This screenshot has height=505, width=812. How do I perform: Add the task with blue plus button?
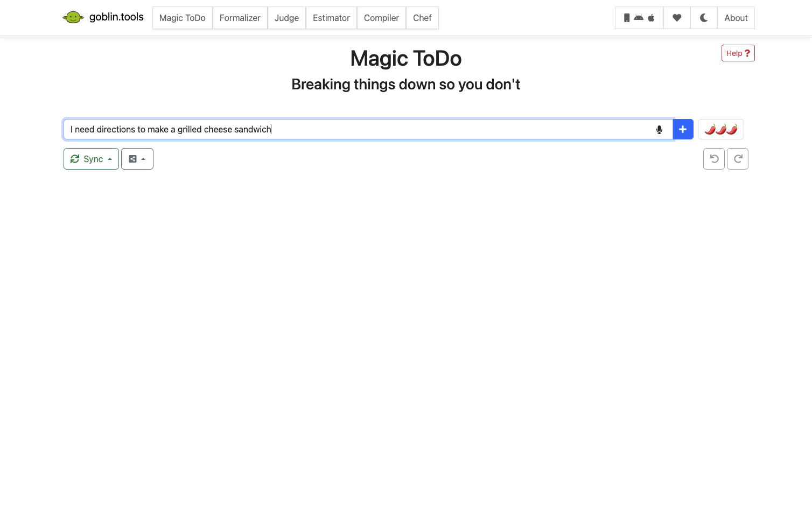click(683, 129)
